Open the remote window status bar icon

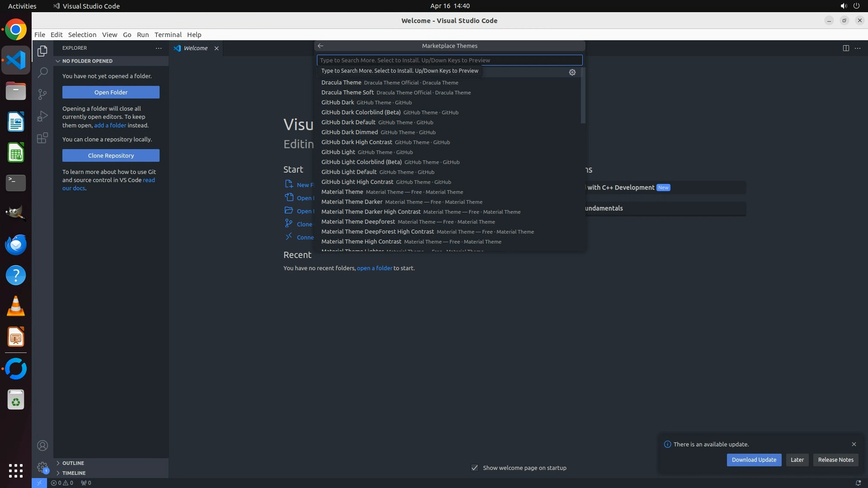(39, 483)
